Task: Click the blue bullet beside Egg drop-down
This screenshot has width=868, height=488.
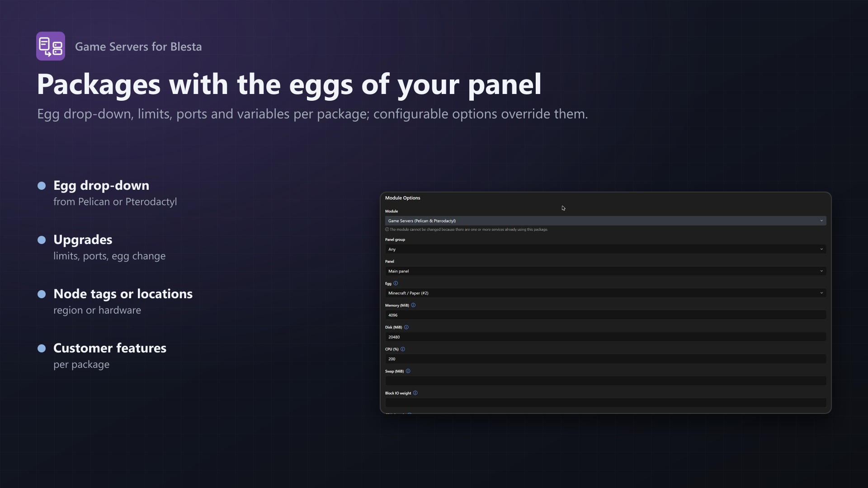Action: (42, 186)
